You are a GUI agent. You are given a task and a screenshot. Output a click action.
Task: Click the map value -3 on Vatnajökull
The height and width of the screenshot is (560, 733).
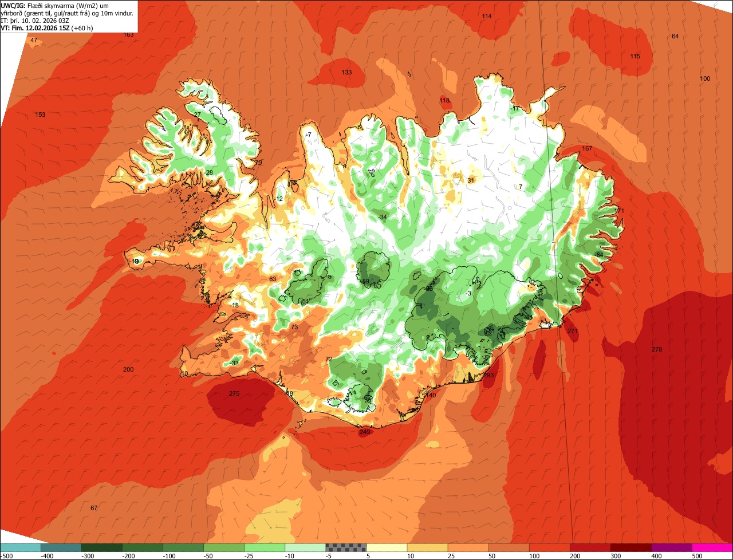[468, 293]
